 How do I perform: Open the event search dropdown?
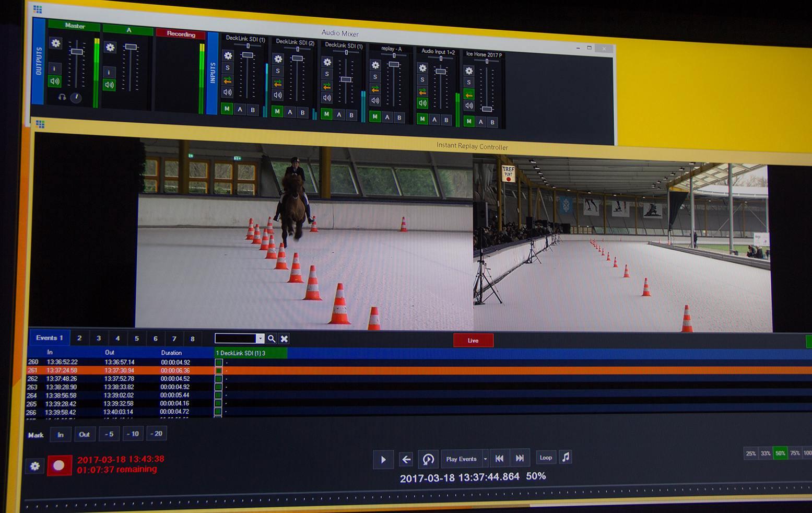tap(260, 339)
